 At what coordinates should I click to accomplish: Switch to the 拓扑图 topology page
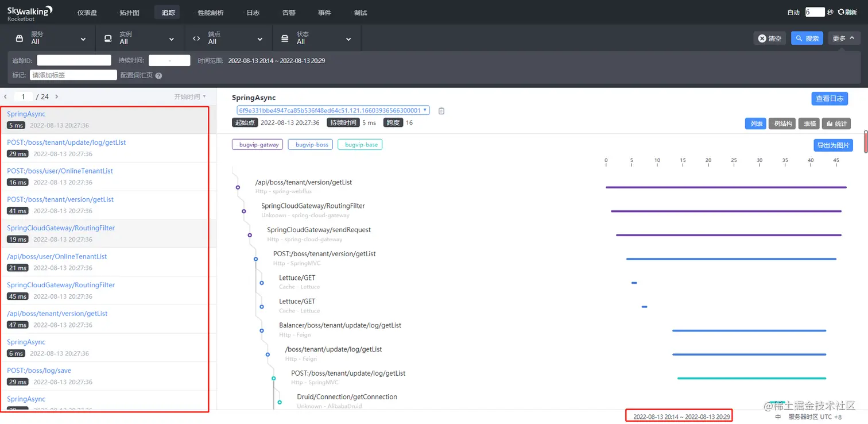point(129,13)
